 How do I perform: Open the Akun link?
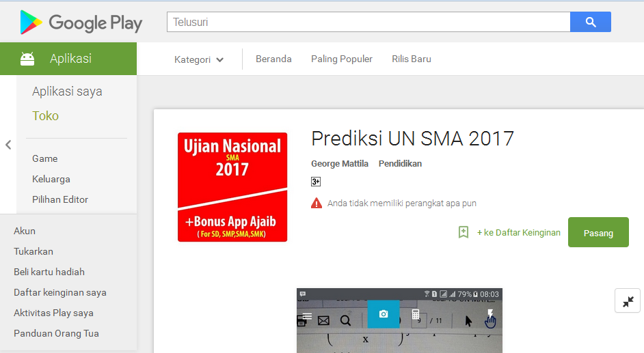[25, 231]
